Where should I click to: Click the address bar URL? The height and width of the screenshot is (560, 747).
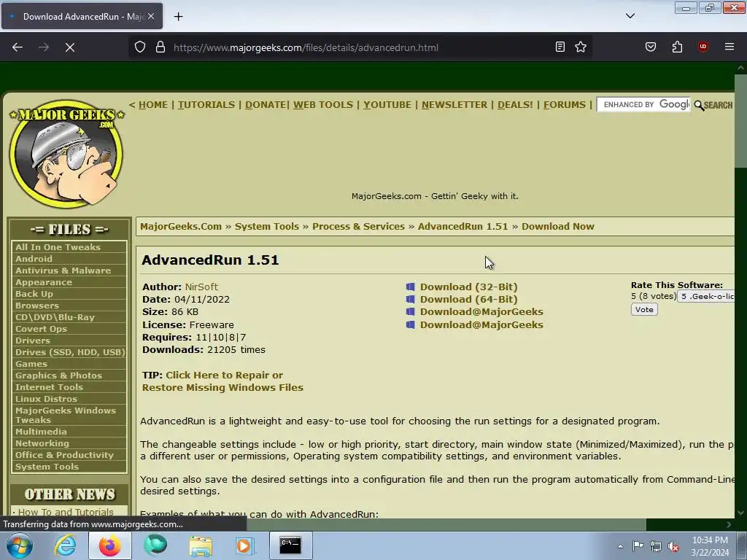point(306,47)
